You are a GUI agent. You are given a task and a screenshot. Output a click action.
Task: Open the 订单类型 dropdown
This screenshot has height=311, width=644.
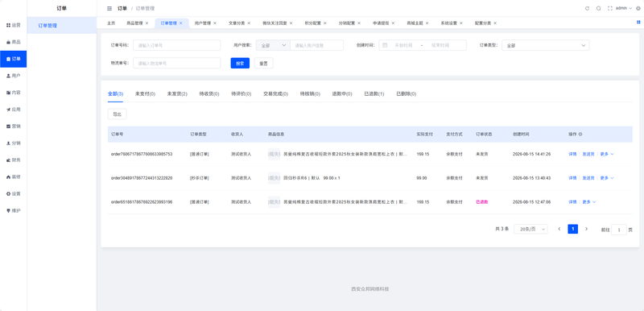pyautogui.click(x=546, y=45)
